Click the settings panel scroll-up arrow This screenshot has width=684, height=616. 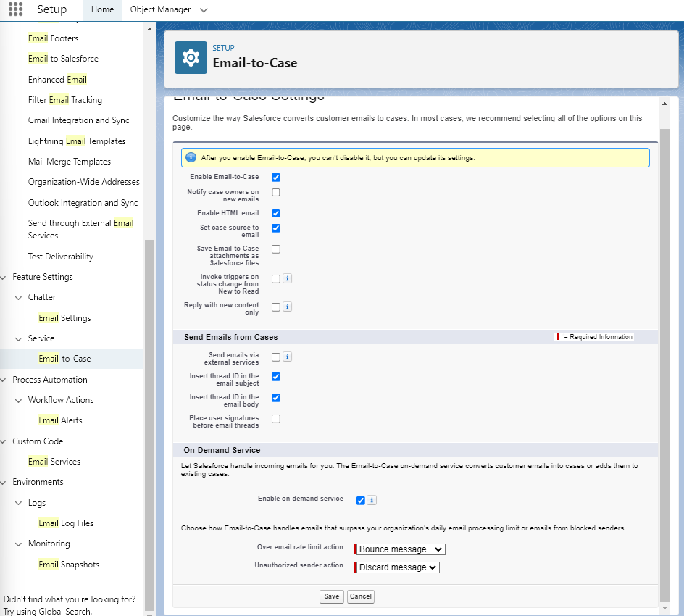664,104
